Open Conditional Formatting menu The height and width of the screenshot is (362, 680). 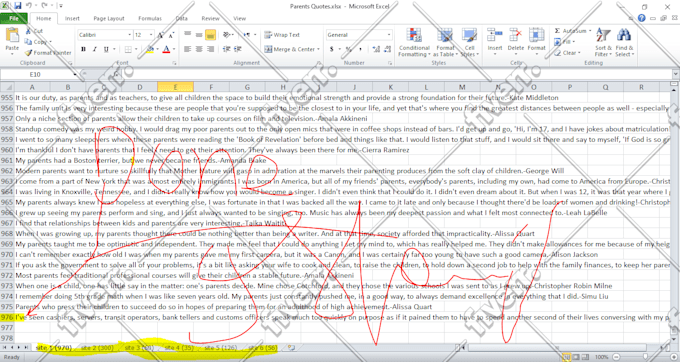(x=414, y=42)
